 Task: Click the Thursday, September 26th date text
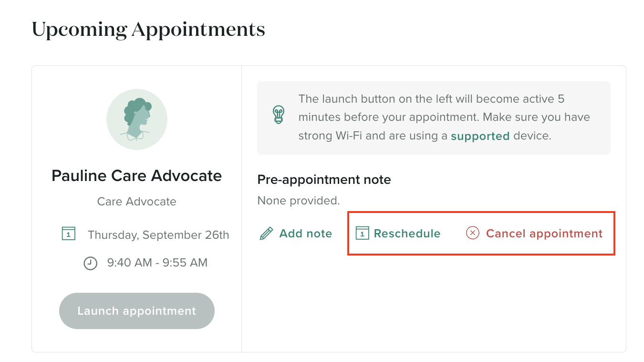(x=158, y=235)
